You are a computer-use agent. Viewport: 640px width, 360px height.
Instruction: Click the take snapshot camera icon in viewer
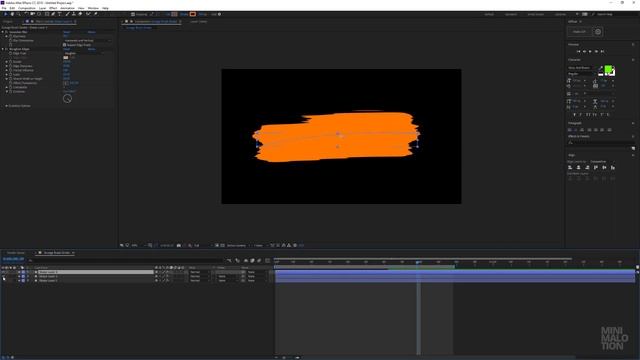pyautogui.click(x=179, y=245)
